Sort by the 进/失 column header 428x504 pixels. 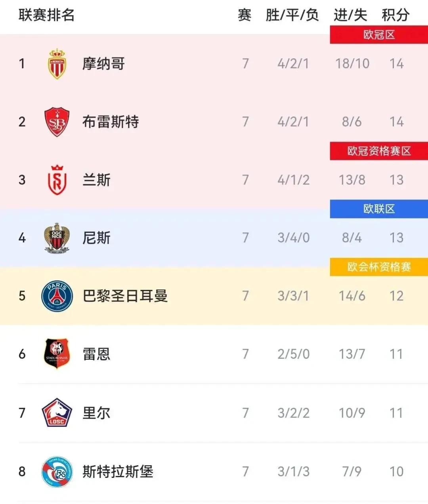350,15
